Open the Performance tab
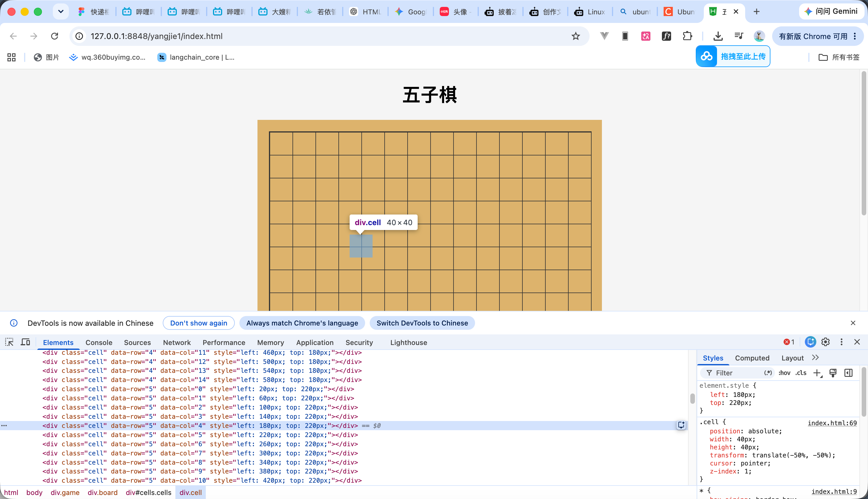This screenshot has height=499, width=868. [x=224, y=342]
